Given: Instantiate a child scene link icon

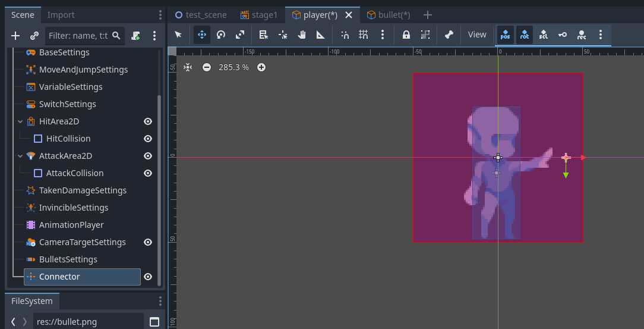Looking at the screenshot, I should coord(34,36).
